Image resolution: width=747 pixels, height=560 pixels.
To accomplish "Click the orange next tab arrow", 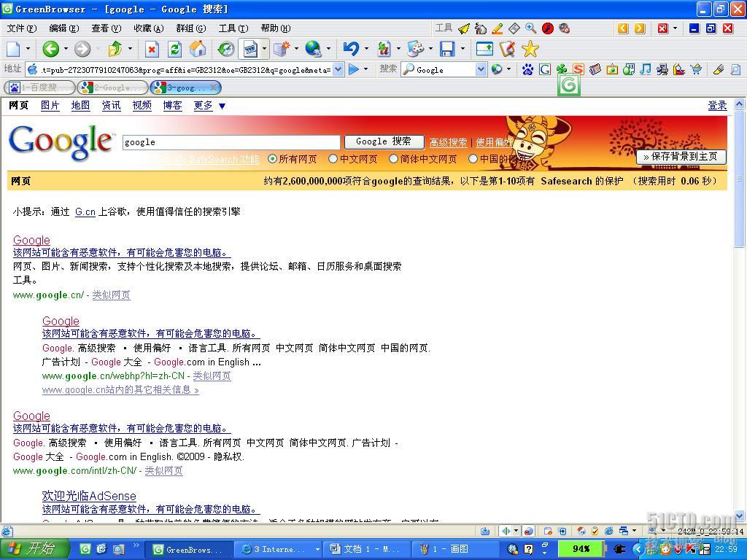I will [x=640, y=28].
